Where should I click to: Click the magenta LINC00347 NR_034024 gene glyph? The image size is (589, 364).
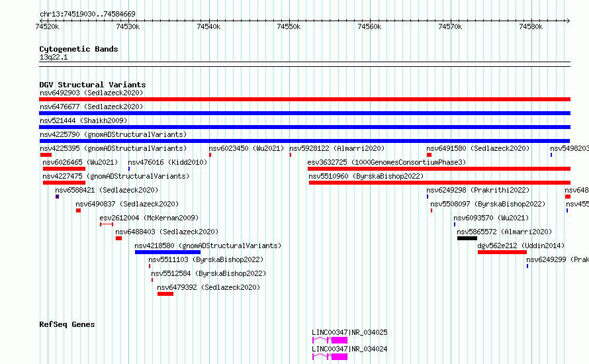330,357
